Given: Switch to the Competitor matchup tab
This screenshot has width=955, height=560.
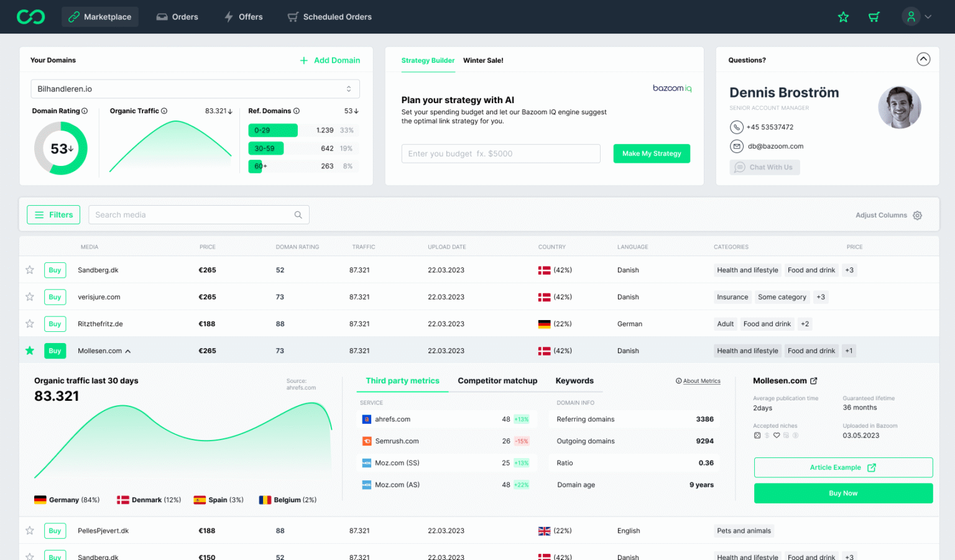Looking at the screenshot, I should click(x=497, y=381).
